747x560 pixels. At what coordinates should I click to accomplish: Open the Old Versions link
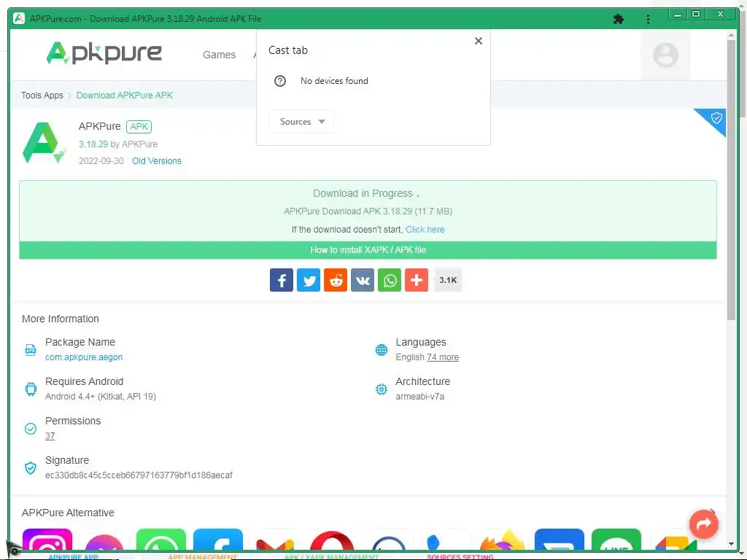157,161
